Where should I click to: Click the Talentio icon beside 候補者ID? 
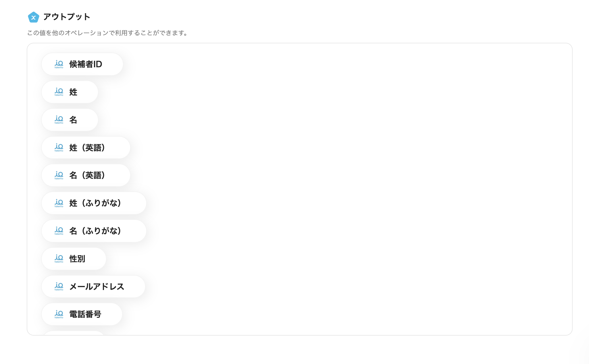(59, 64)
